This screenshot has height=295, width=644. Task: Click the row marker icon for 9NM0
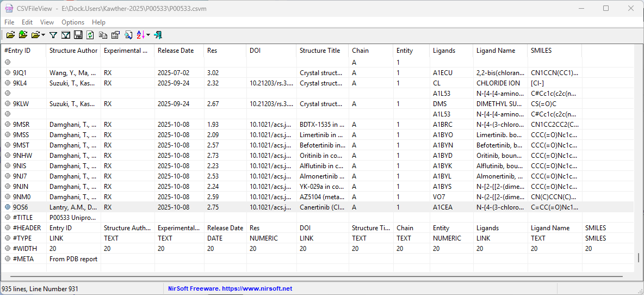(x=8, y=197)
